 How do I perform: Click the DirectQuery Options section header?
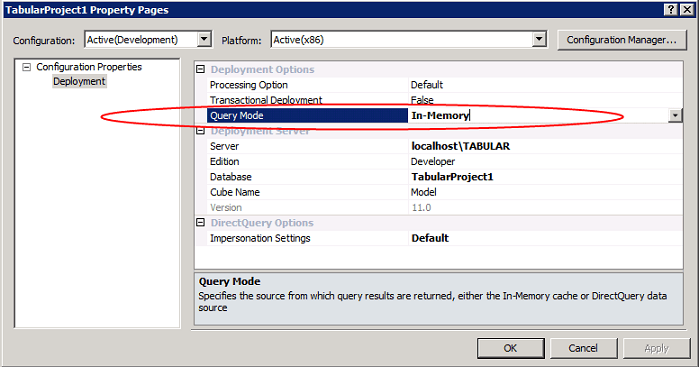(x=262, y=223)
